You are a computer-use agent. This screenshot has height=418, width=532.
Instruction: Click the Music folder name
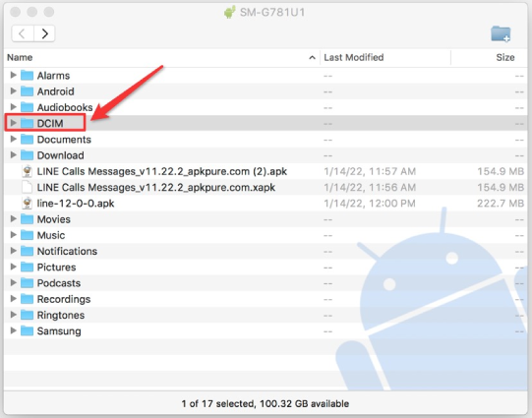point(51,235)
